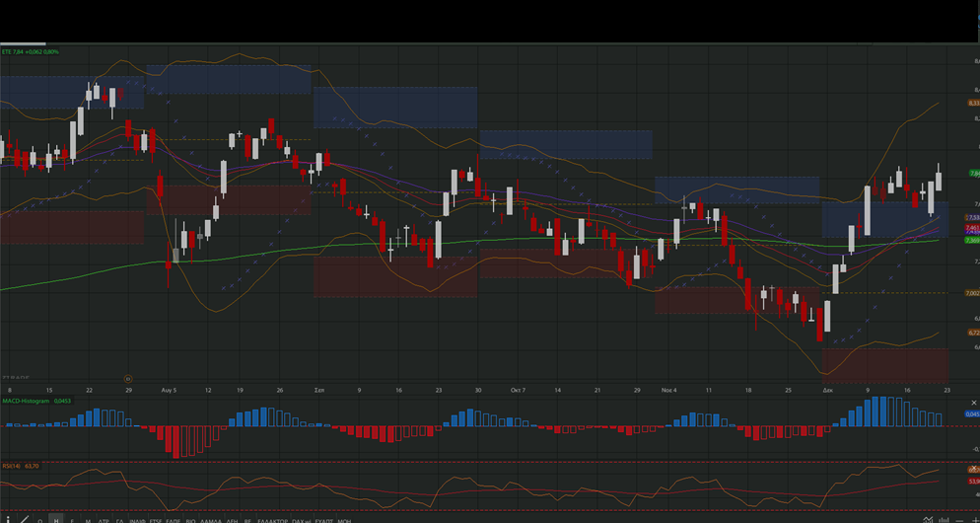Close the MACD-Histogram panel with its X

(974, 403)
